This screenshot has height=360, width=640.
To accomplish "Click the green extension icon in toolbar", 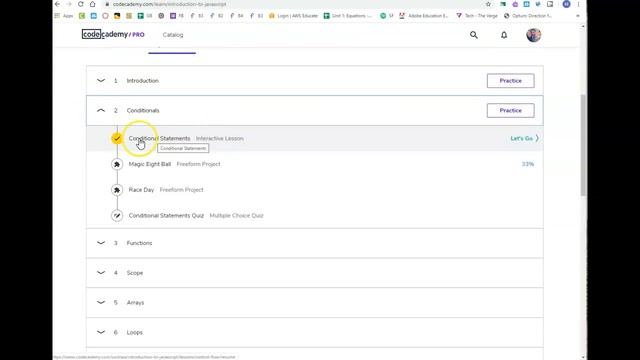I will (x=503, y=4).
